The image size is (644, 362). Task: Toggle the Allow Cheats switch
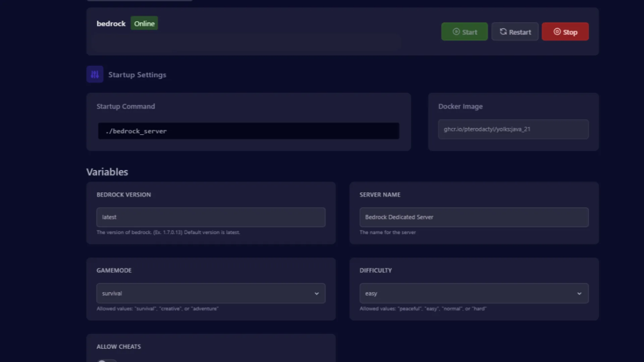coord(107,361)
